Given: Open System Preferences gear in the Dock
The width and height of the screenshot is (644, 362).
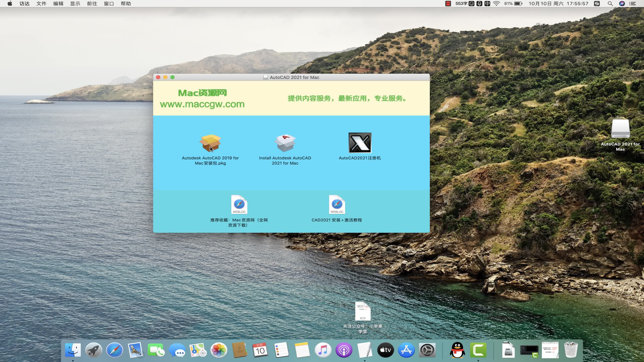Looking at the screenshot, I should (x=427, y=350).
